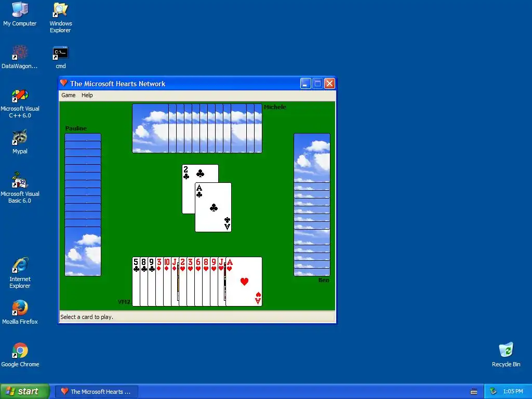Screen dimensions: 532x399
Task: Click the 'Select a card to play.' status text
Action: click(87, 317)
